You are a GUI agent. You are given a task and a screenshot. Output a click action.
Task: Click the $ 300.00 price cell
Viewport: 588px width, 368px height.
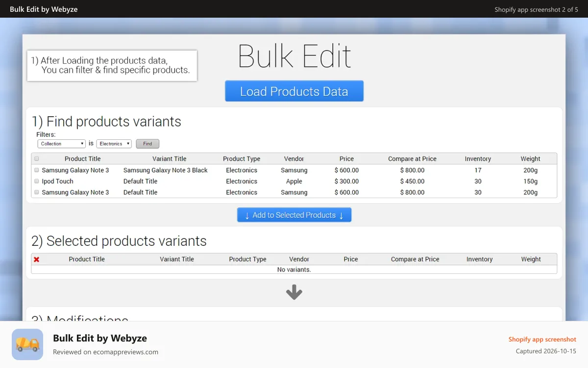346,181
